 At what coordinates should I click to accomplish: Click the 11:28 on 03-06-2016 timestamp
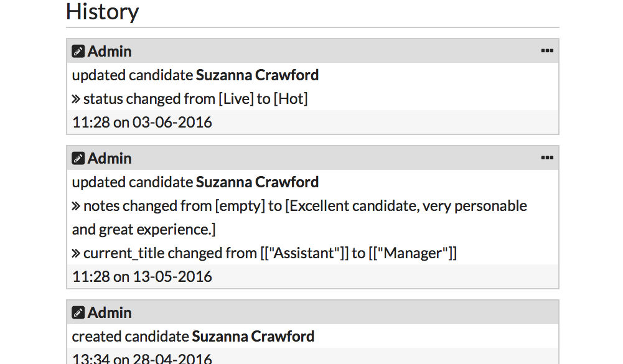(x=142, y=123)
